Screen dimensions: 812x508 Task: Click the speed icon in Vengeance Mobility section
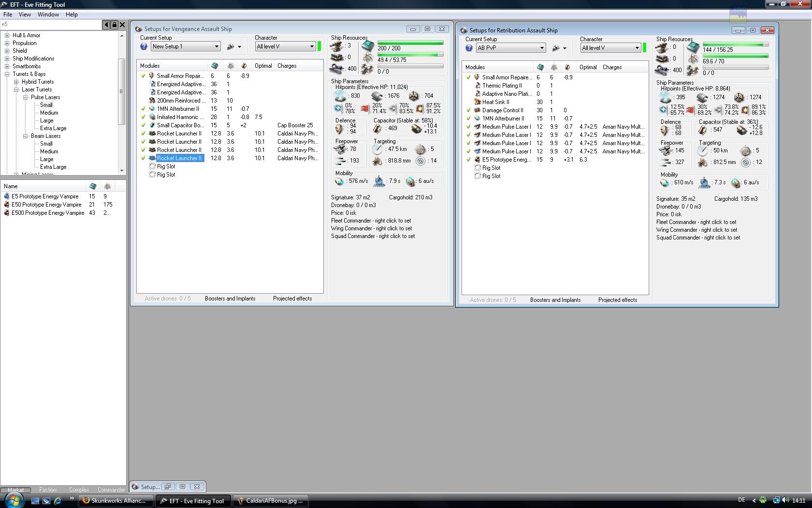tap(340, 181)
